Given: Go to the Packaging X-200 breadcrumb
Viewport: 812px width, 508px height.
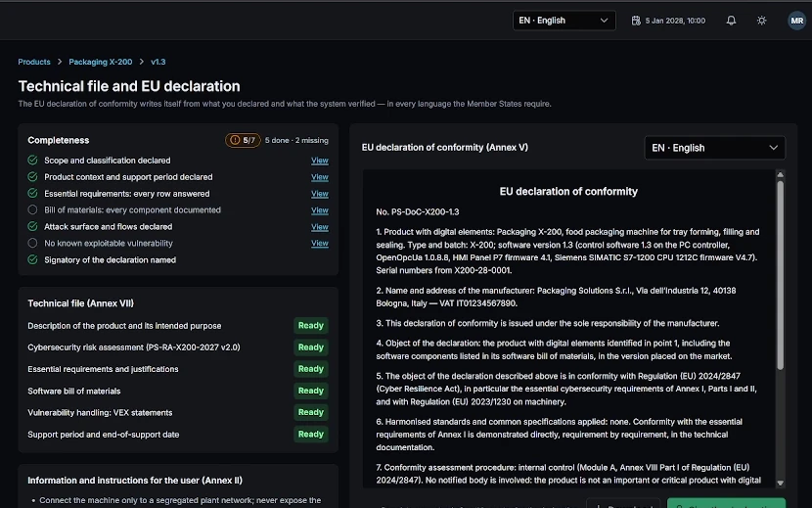Looking at the screenshot, I should tap(101, 62).
